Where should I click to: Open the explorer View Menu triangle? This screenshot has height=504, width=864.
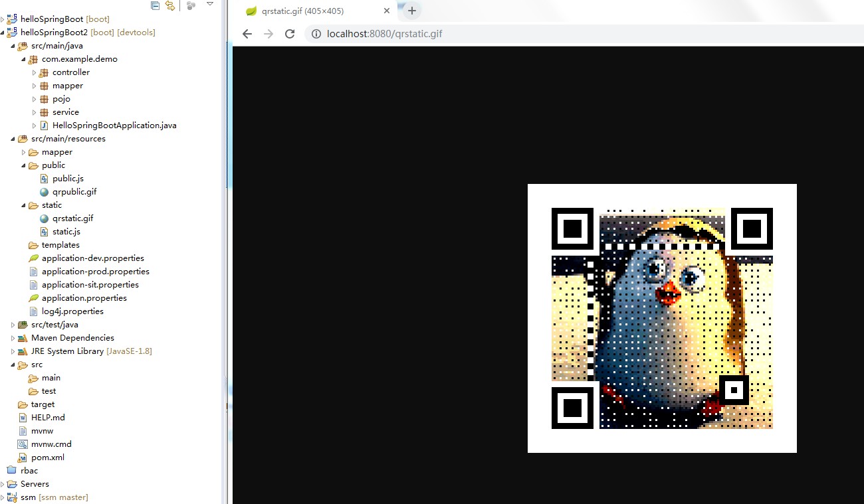210,4
